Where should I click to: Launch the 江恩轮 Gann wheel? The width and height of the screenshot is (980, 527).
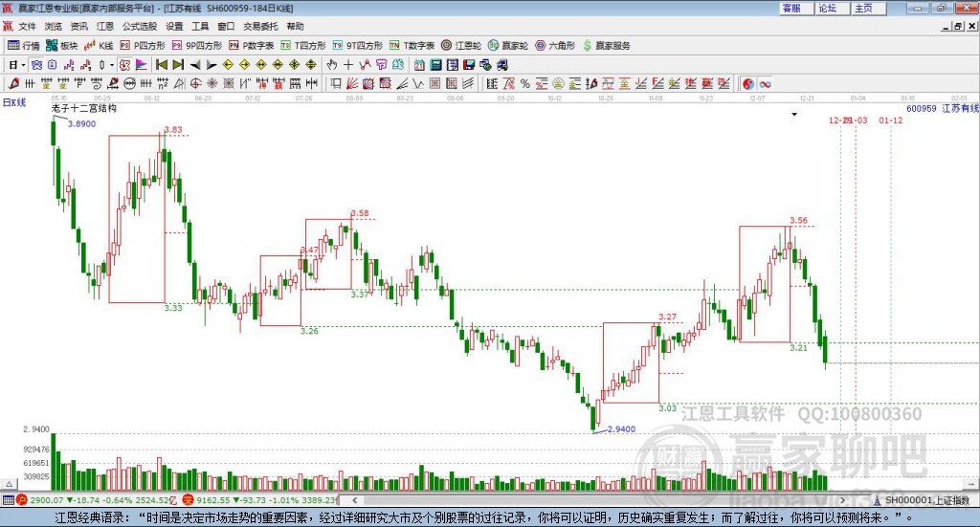click(x=461, y=46)
